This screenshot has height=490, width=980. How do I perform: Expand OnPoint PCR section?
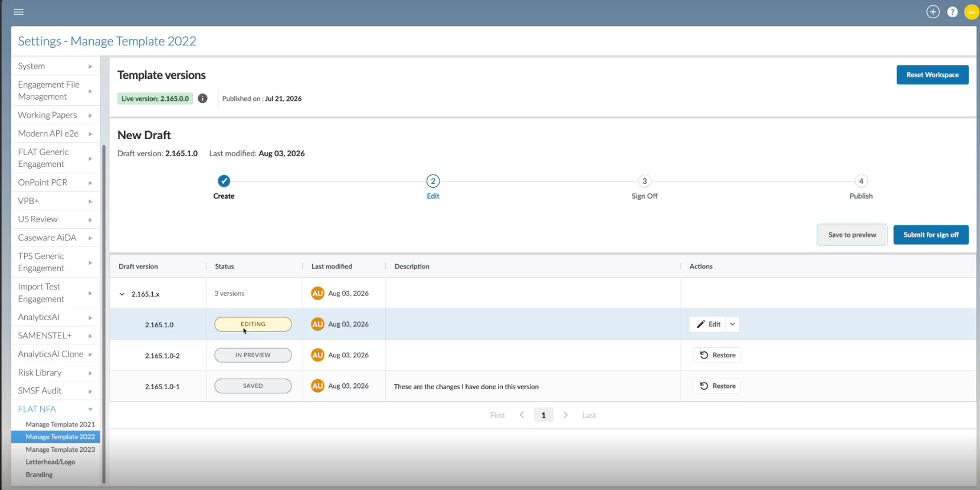(x=55, y=182)
